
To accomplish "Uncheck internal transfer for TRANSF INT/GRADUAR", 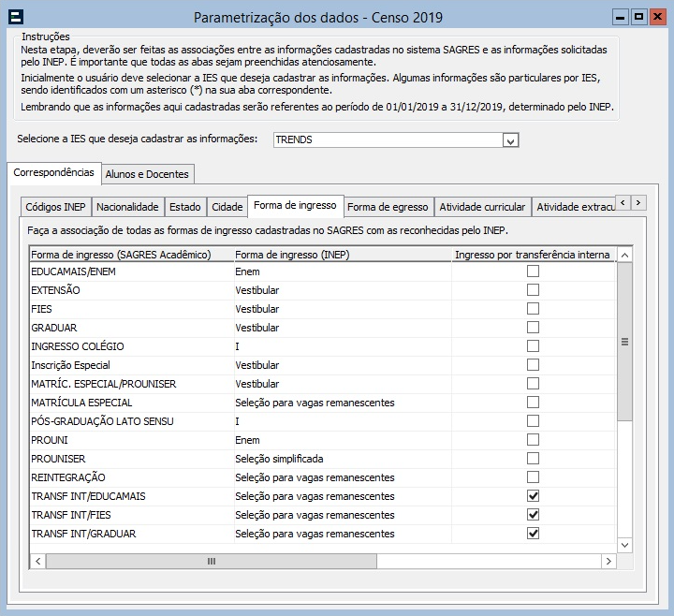I will tap(533, 534).
